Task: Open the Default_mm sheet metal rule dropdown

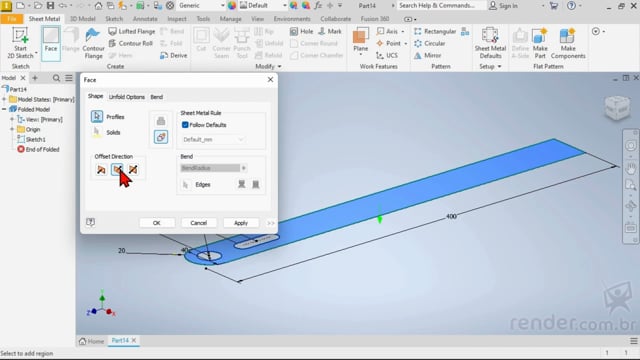Action: click(x=213, y=140)
